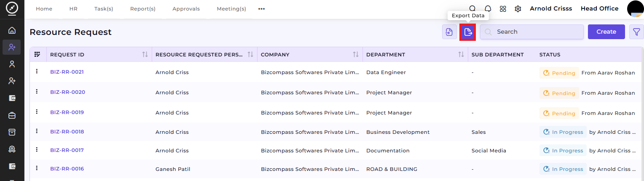Click the Export Data icon button

(x=468, y=32)
